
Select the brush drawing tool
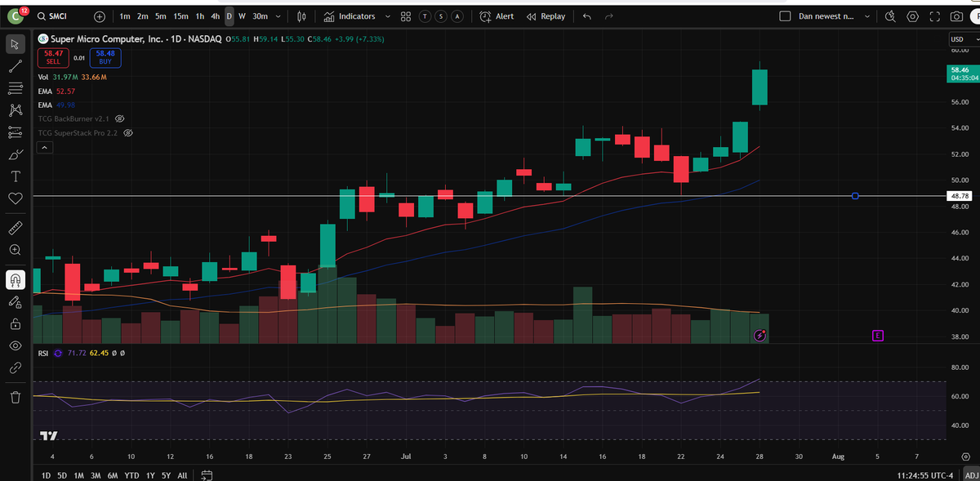click(14, 154)
